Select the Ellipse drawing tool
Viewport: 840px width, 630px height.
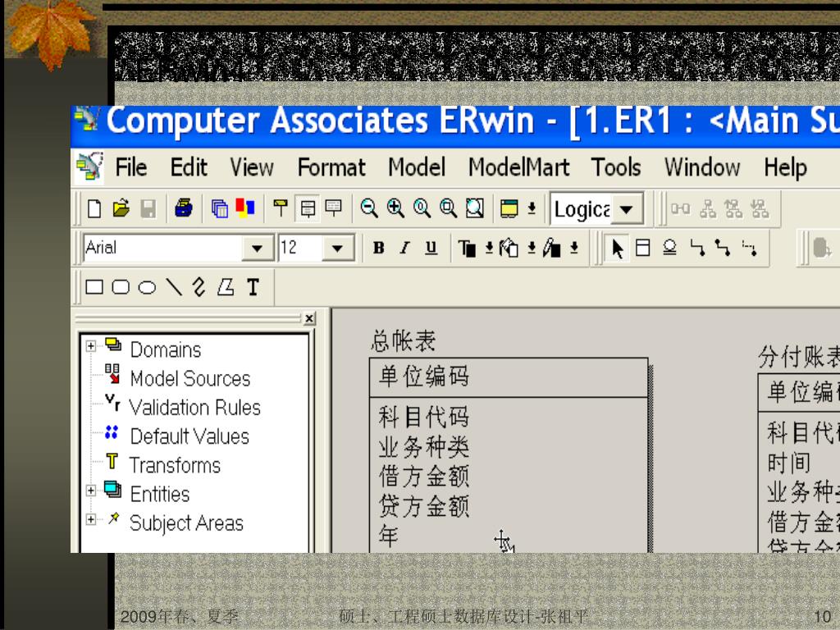[x=147, y=288]
